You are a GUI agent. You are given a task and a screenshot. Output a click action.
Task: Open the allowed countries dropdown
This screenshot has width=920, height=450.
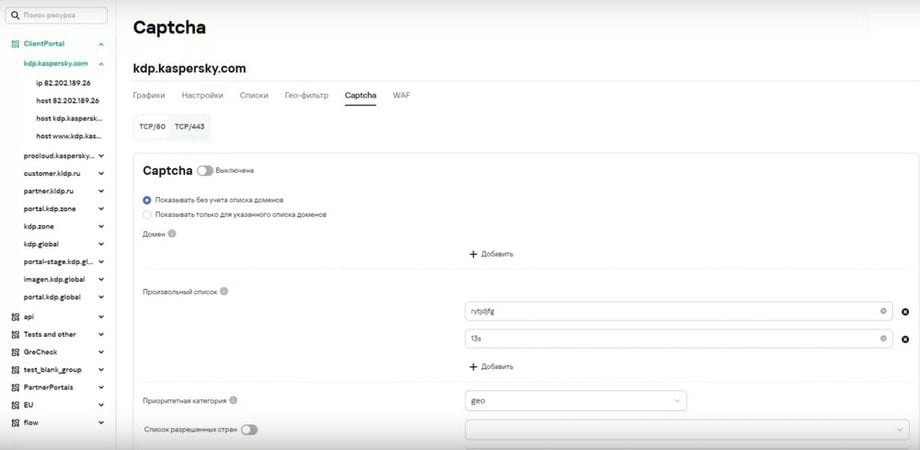tap(687, 430)
